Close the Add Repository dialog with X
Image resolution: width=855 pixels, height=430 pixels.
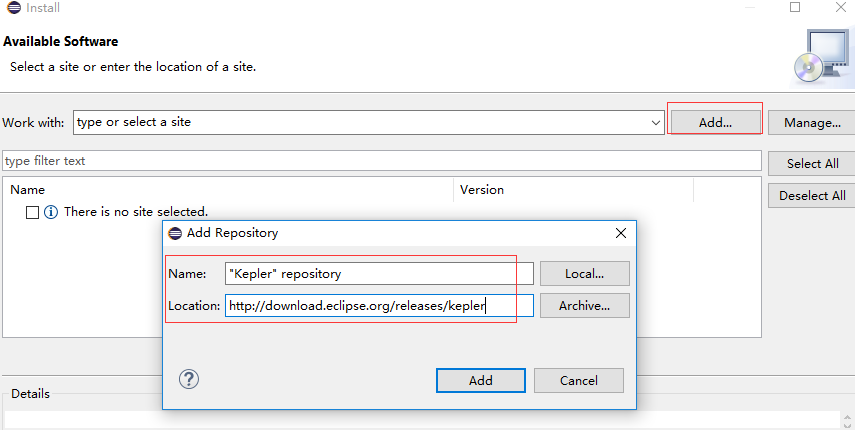pos(621,233)
